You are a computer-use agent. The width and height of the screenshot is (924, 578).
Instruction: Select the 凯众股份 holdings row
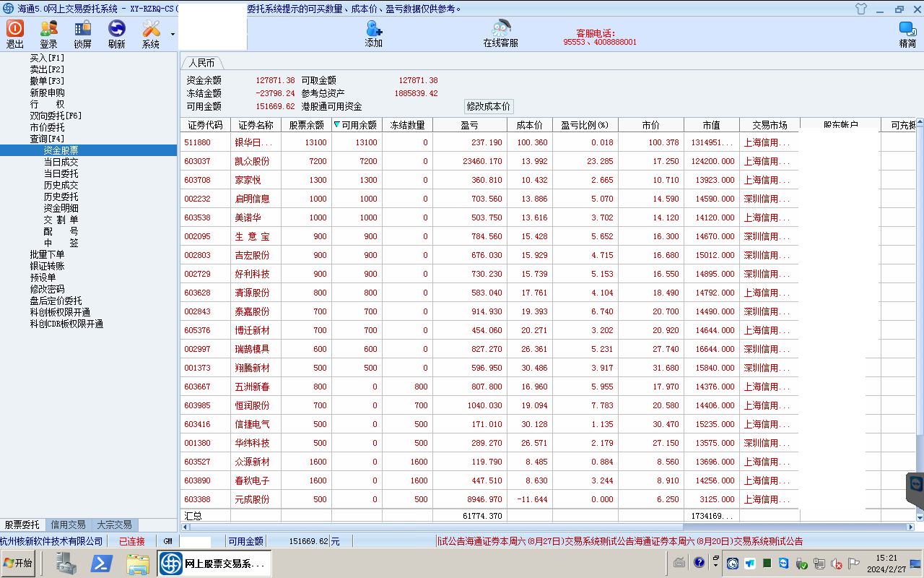252,161
